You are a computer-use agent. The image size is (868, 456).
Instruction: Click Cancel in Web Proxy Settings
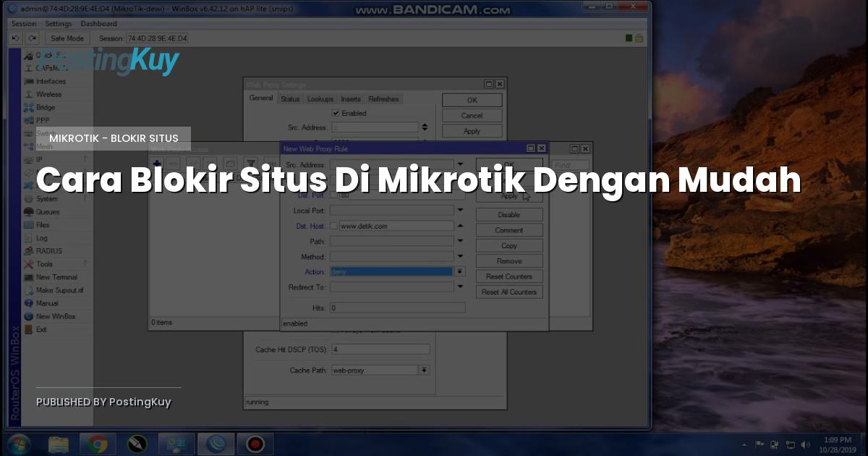tap(472, 116)
